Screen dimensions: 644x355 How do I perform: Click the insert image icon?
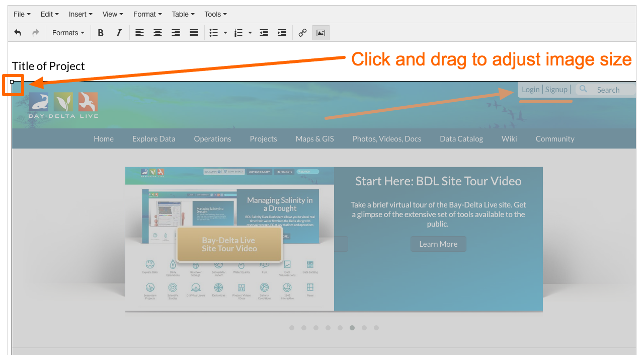tap(320, 33)
